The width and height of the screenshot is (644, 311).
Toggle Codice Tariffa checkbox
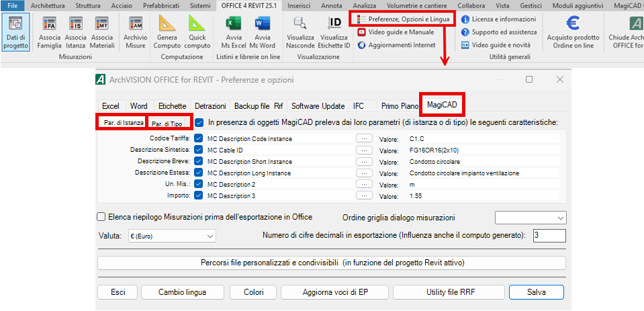pos(199,138)
